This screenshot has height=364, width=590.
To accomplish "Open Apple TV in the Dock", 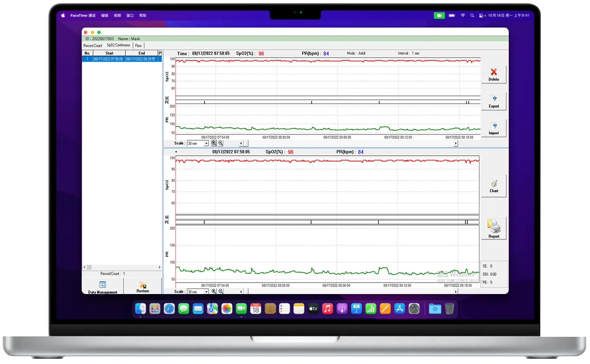I will pos(313,309).
